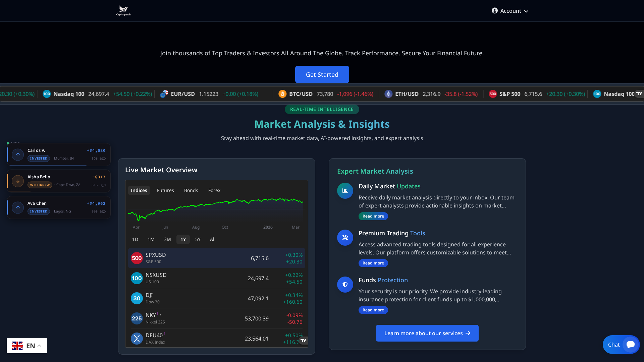Open the Bonds tab in Live Market Overview

[191, 190]
